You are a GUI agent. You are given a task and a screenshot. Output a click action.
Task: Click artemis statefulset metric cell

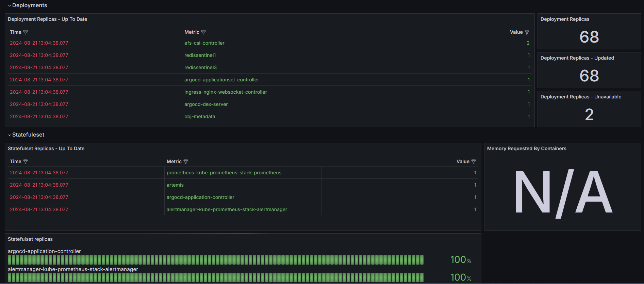tap(175, 185)
